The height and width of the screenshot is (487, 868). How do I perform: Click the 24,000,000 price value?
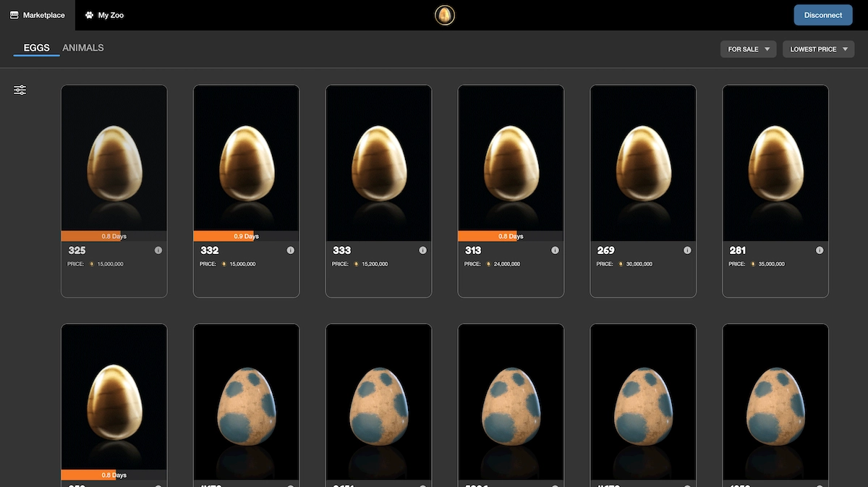tap(507, 264)
